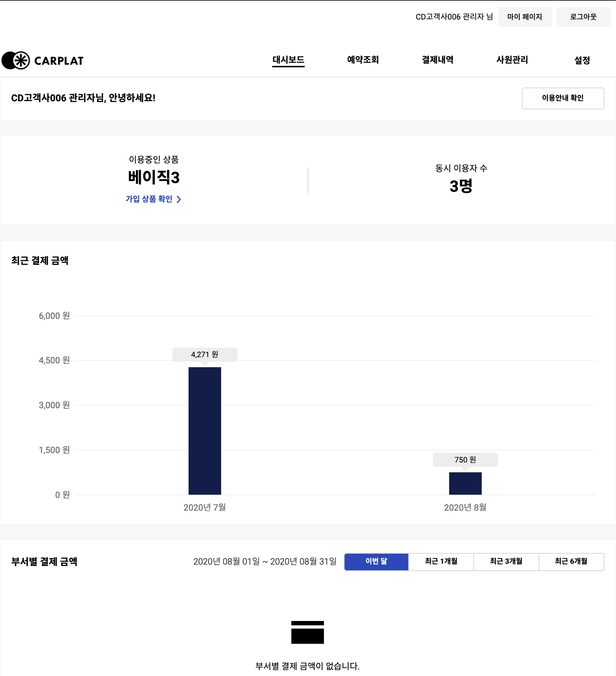Click the 마이 페이지 button
Screen dimensions: 616x676
525,17
